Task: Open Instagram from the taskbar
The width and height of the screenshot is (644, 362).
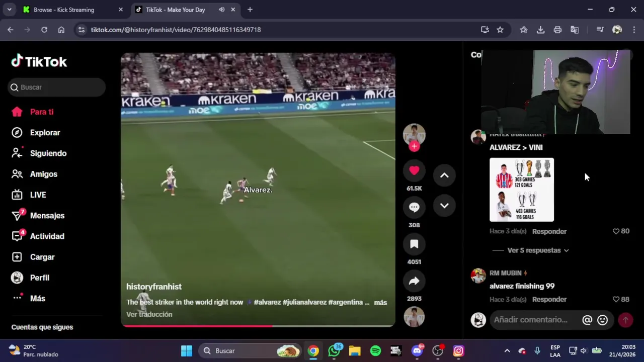Action: coord(458,351)
